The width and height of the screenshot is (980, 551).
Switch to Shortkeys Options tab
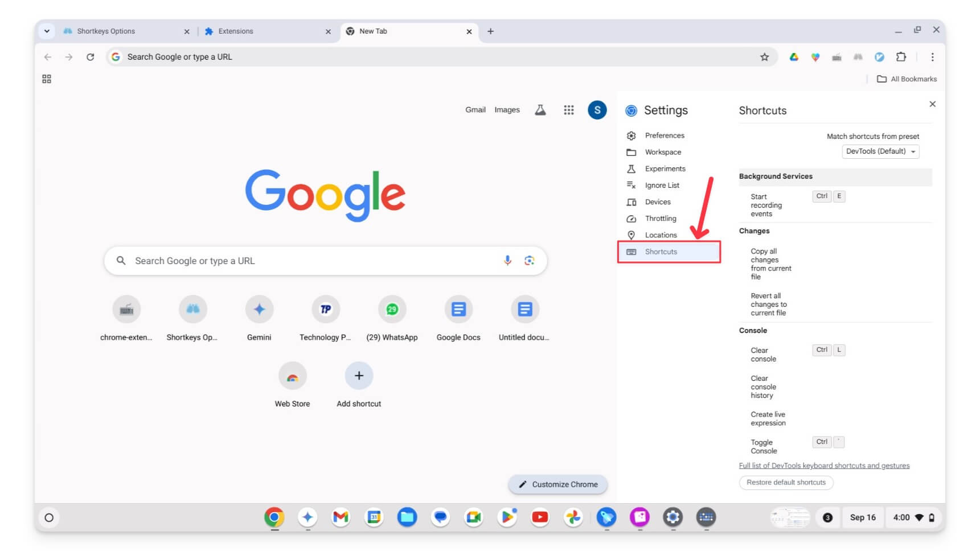point(126,31)
